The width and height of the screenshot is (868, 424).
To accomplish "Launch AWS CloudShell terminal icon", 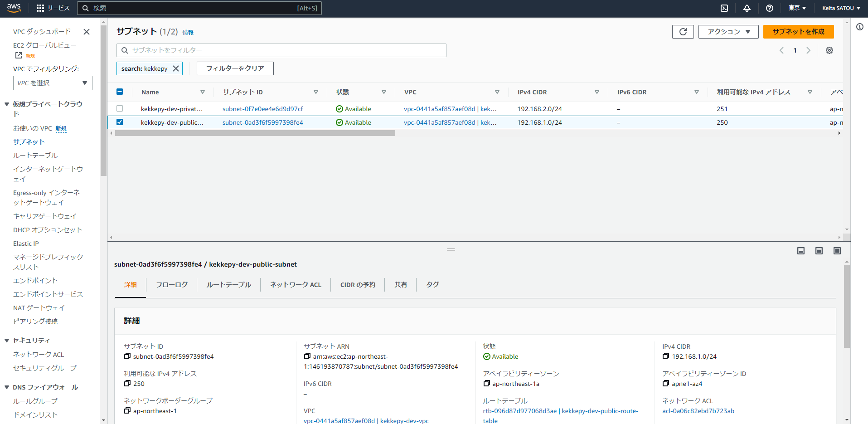I will tap(724, 8).
